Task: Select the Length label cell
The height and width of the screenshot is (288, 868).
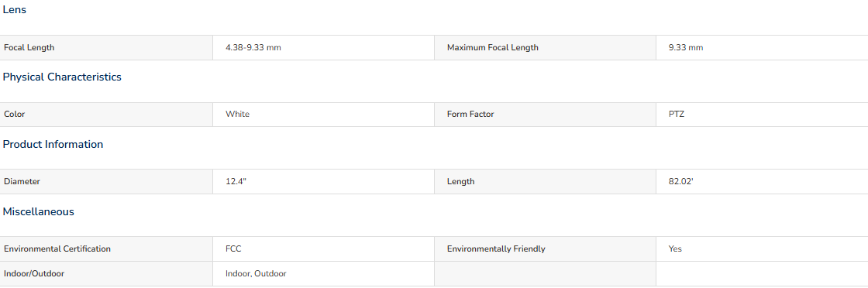Action: click(546, 181)
